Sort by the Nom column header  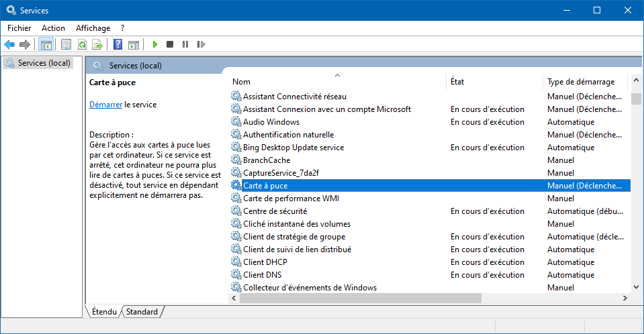pyautogui.click(x=337, y=81)
